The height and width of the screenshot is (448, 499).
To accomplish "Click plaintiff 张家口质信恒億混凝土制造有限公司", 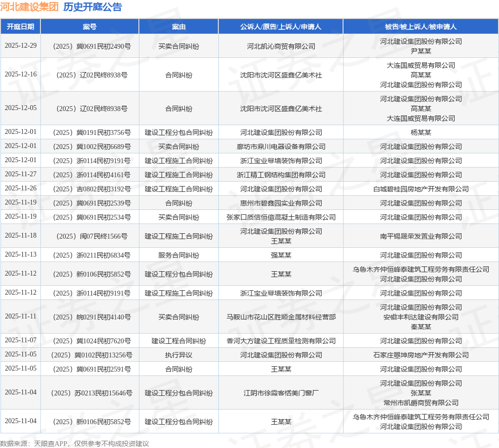I will click(281, 217).
